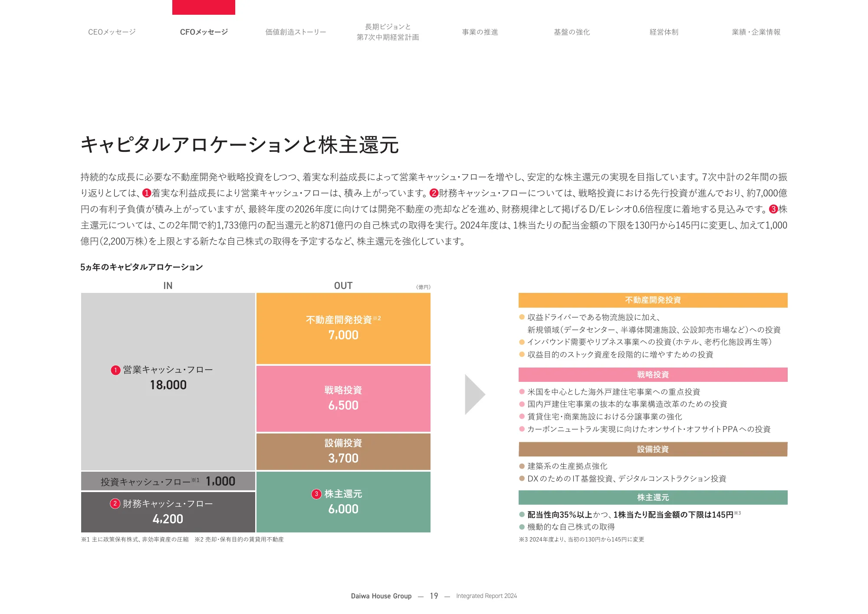Click brown bullet beside DXのためのIT基盤投資
Image resolution: width=868 pixels, height=614 pixels.
click(x=522, y=479)
